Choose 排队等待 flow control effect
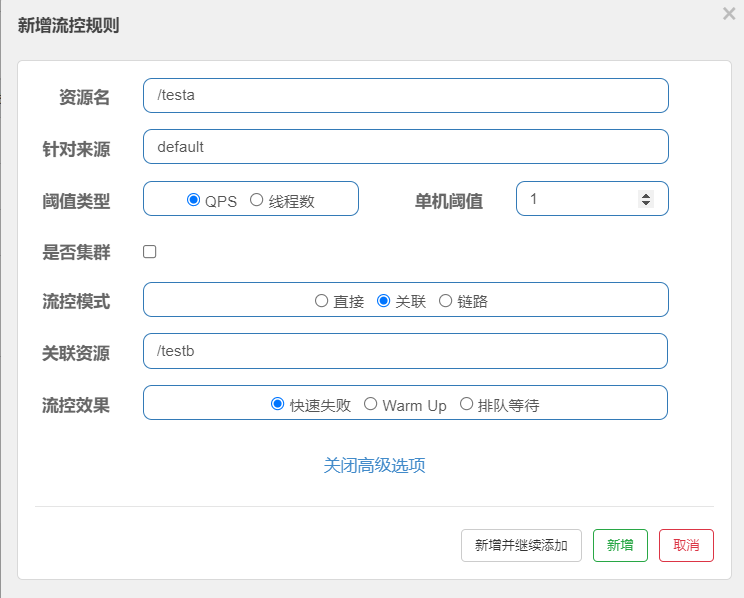The image size is (744, 598). coord(466,404)
